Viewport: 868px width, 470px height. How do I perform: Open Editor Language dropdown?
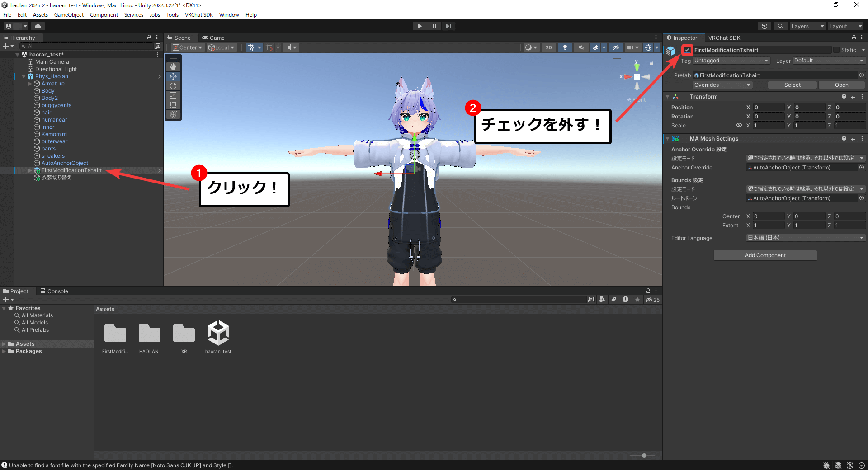click(805, 238)
